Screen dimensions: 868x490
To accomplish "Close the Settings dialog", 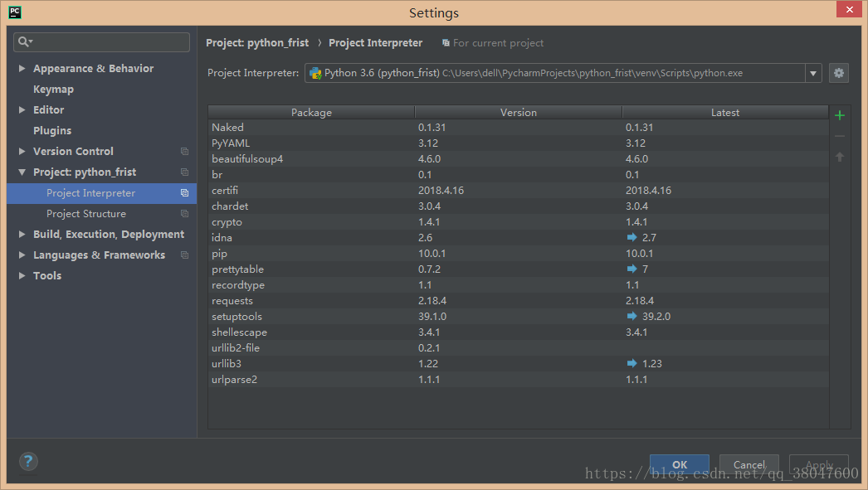I will click(849, 9).
